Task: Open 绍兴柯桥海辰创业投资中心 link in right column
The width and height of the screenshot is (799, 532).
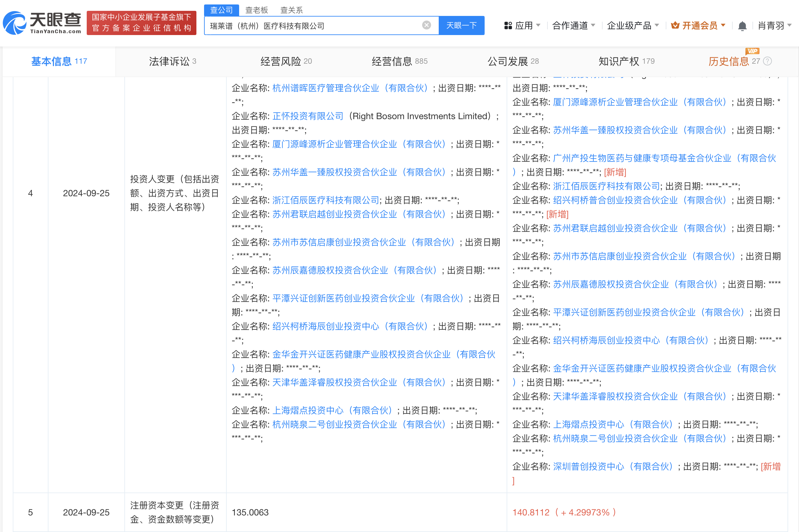Action: coord(631,340)
